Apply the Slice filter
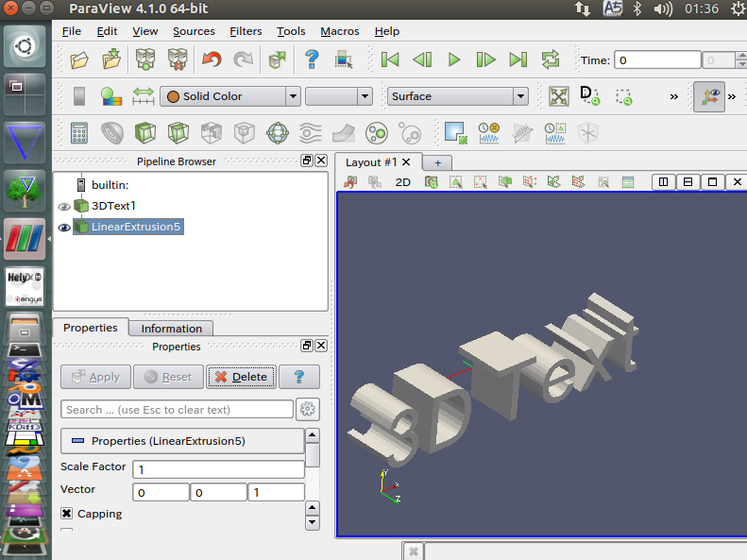747x560 pixels. (178, 133)
